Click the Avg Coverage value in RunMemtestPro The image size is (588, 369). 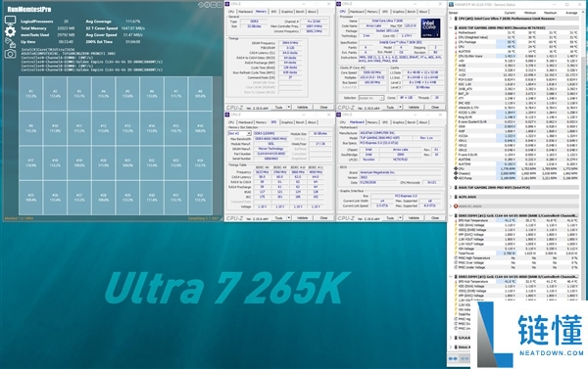pos(133,22)
